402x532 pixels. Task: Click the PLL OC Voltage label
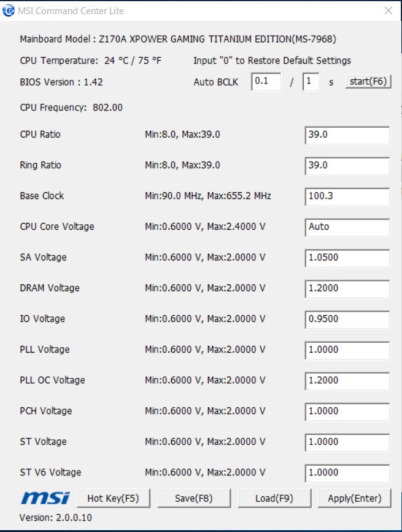pos(52,380)
